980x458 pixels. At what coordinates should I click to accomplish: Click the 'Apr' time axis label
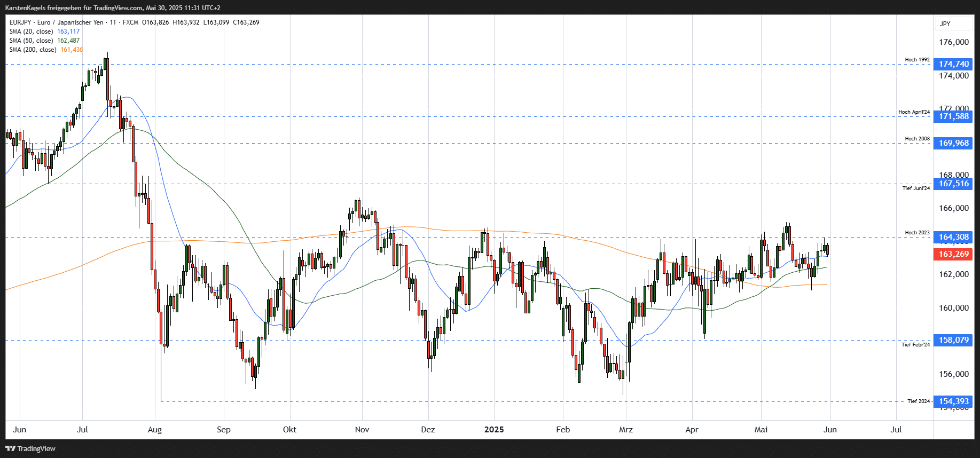pyautogui.click(x=692, y=430)
